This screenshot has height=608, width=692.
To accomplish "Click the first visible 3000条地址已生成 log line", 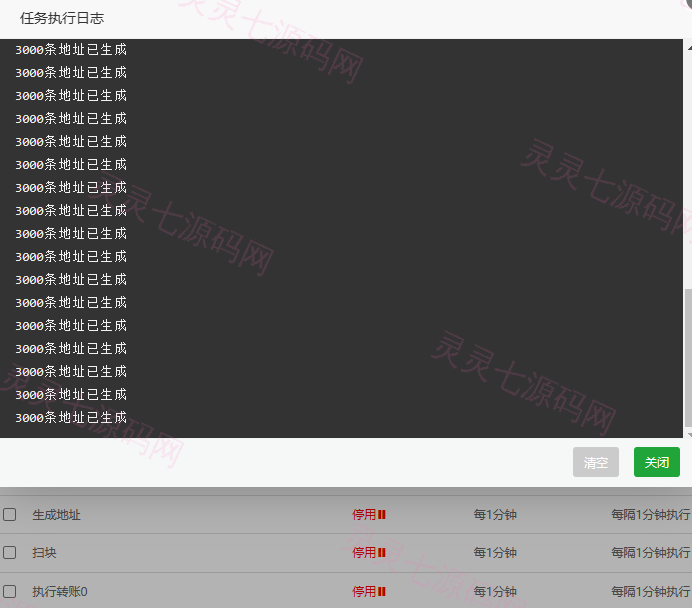I will point(71,49).
